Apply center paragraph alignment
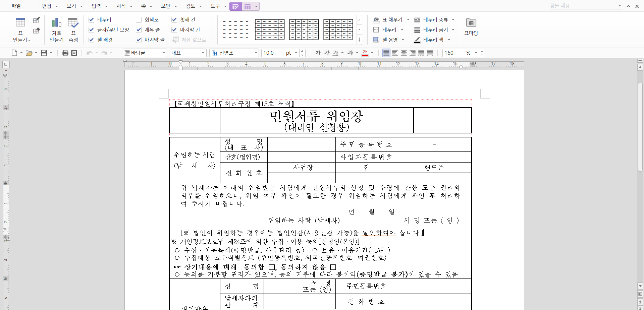Screen dimensions: 644x310 click(x=404, y=53)
